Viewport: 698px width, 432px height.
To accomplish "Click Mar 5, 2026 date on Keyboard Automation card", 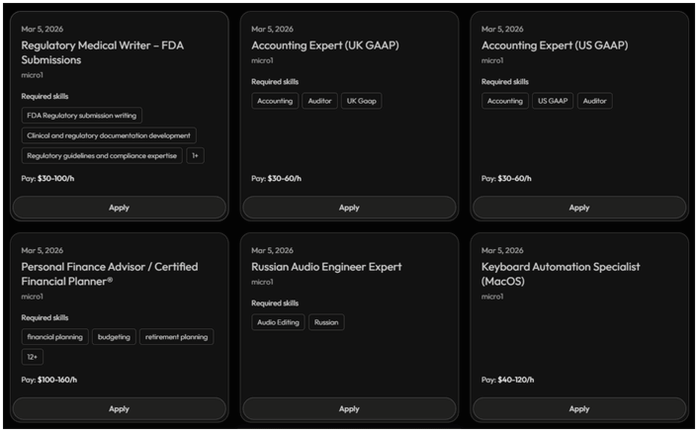I will tap(503, 250).
